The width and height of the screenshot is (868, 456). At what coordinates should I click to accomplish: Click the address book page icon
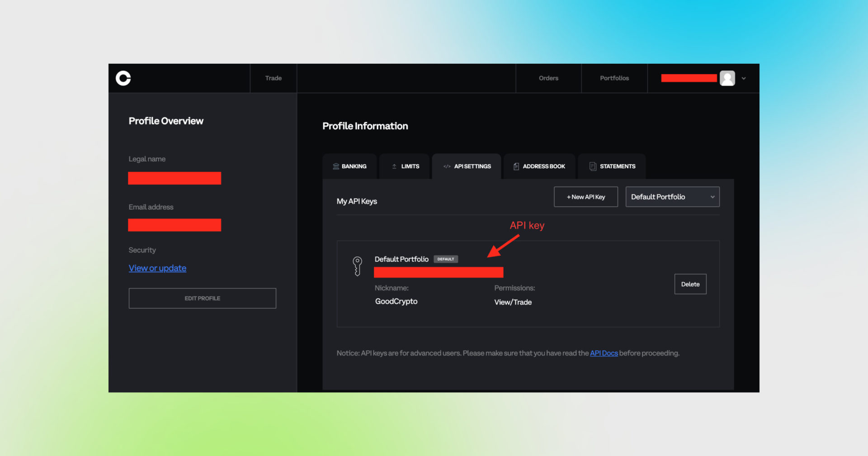click(x=516, y=166)
